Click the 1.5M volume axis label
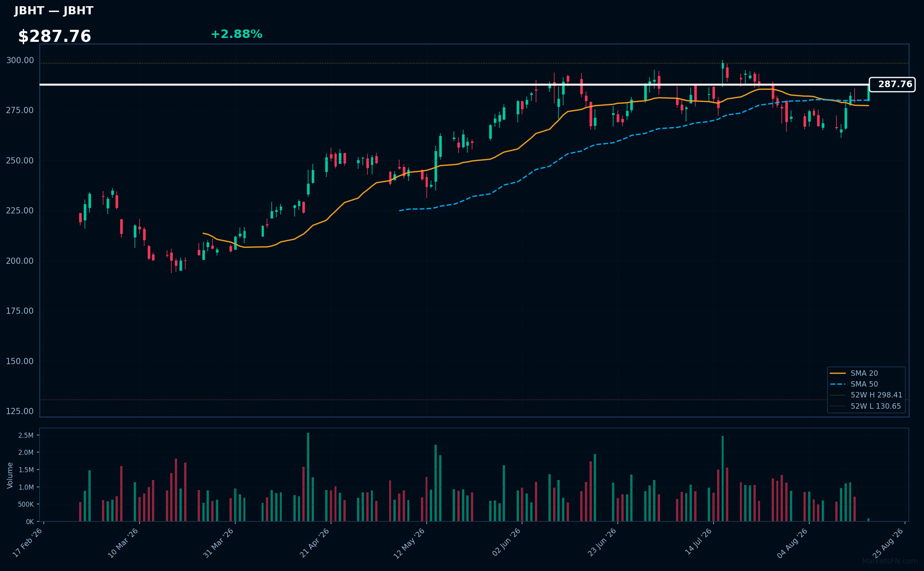Screen dimensions: 924x571 [x=26, y=470]
